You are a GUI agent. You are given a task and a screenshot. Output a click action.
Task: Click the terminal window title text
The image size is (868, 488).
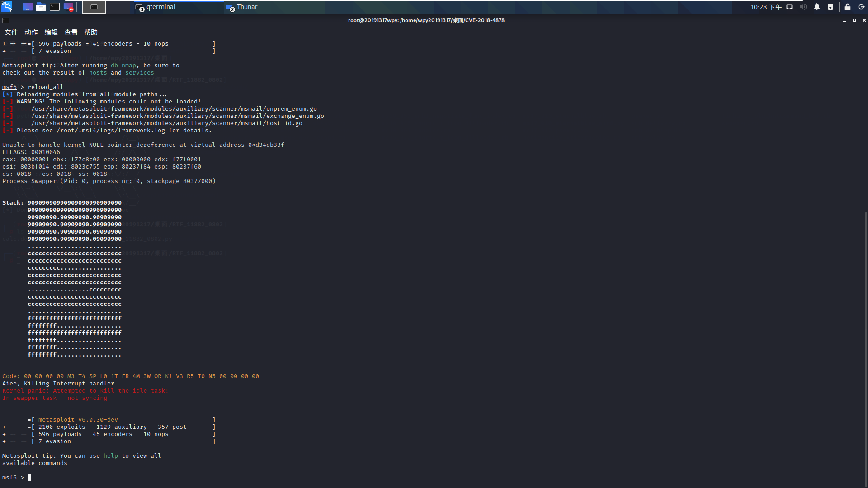coord(426,20)
